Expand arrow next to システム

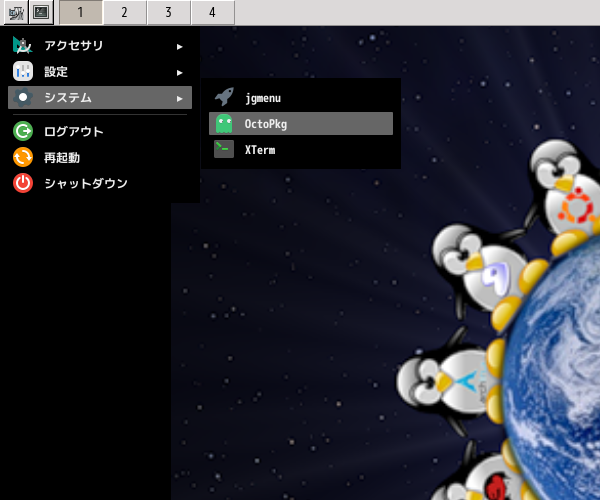click(x=179, y=99)
